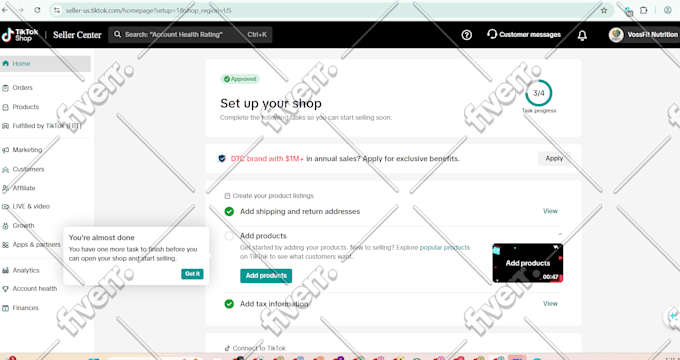The image size is (680, 360).
Task: Collapse the Add products task chevron
Action: click(x=560, y=234)
